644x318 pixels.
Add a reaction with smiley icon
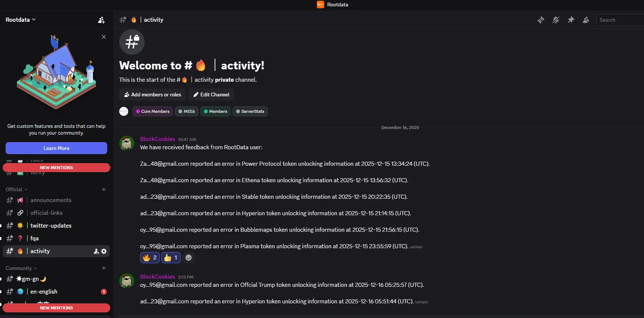click(x=189, y=258)
